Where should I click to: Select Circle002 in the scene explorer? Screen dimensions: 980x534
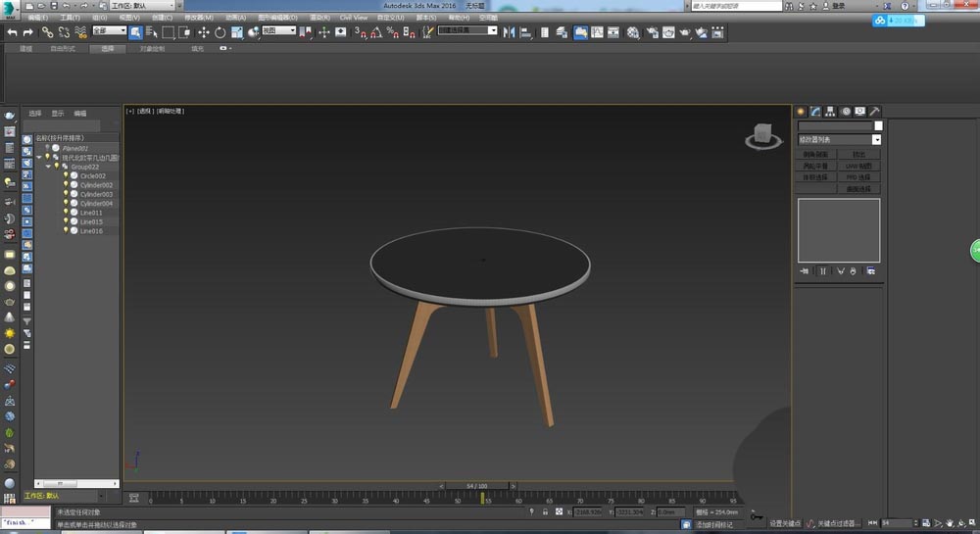(x=93, y=176)
